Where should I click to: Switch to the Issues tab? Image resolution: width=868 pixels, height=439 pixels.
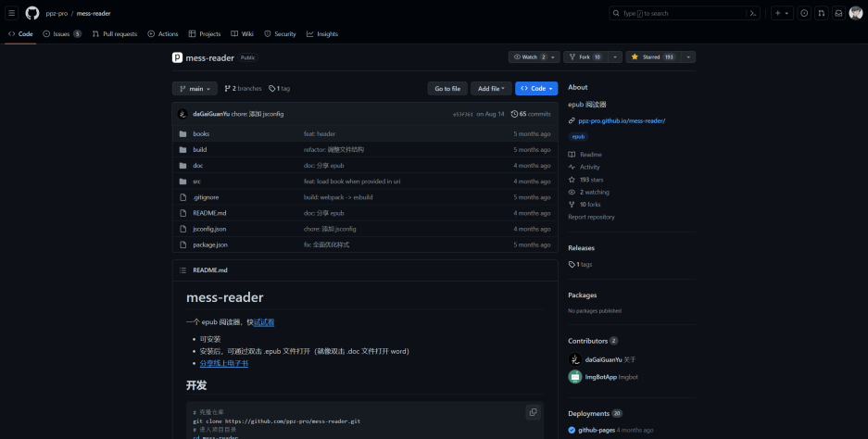62,33
